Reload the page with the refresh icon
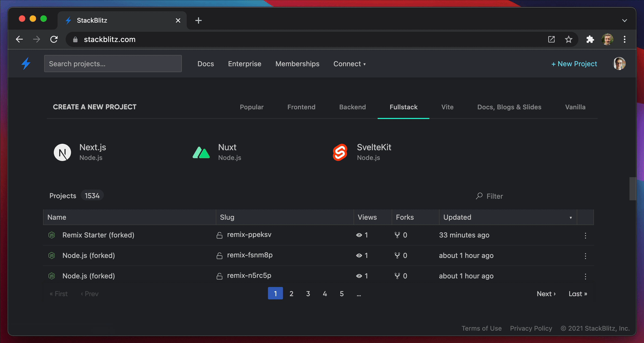The height and width of the screenshot is (343, 644). [x=54, y=39]
